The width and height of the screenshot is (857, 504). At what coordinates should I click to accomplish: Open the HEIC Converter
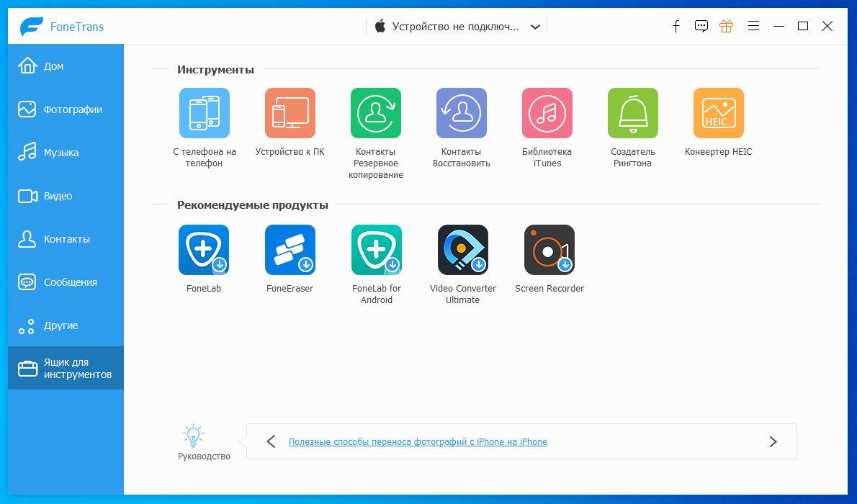(x=718, y=113)
